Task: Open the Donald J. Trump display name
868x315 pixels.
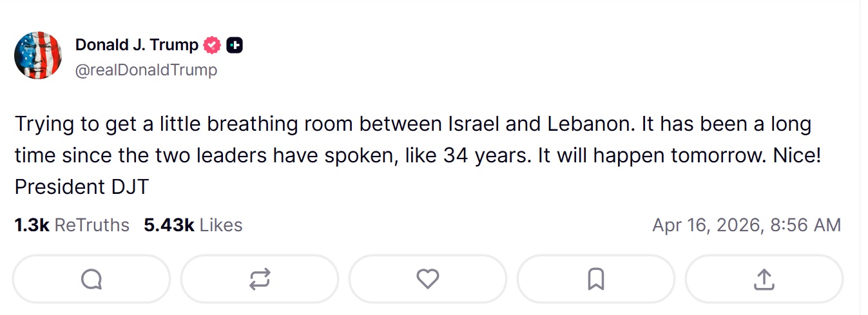Action: click(x=137, y=45)
